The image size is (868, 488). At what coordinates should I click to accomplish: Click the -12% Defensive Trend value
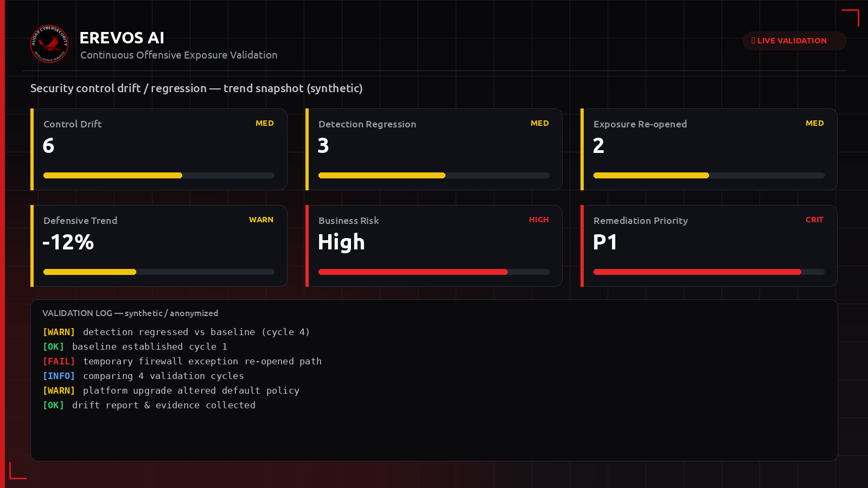point(68,242)
